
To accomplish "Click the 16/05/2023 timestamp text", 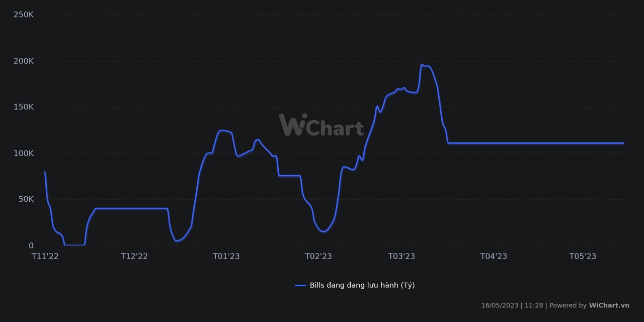I will coord(500,305).
